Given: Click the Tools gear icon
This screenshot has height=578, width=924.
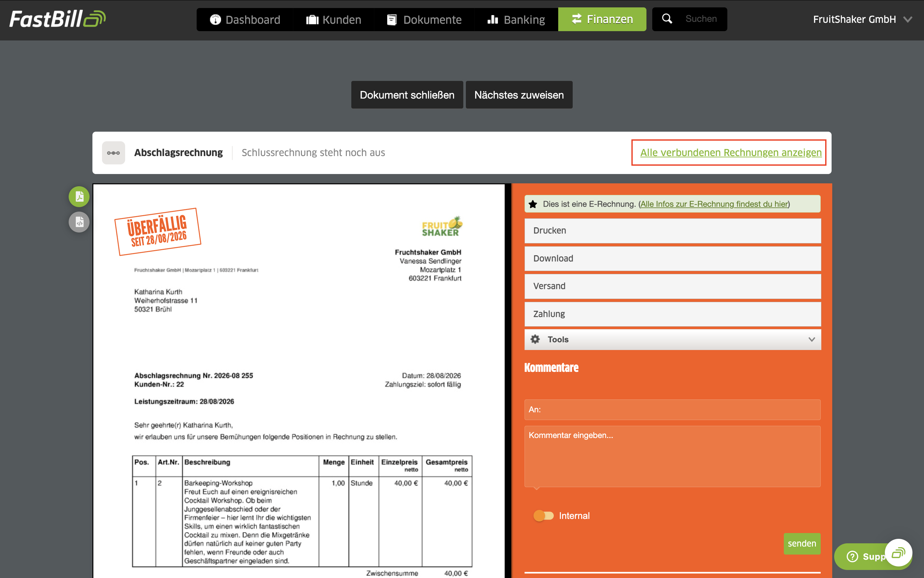Looking at the screenshot, I should pos(535,339).
